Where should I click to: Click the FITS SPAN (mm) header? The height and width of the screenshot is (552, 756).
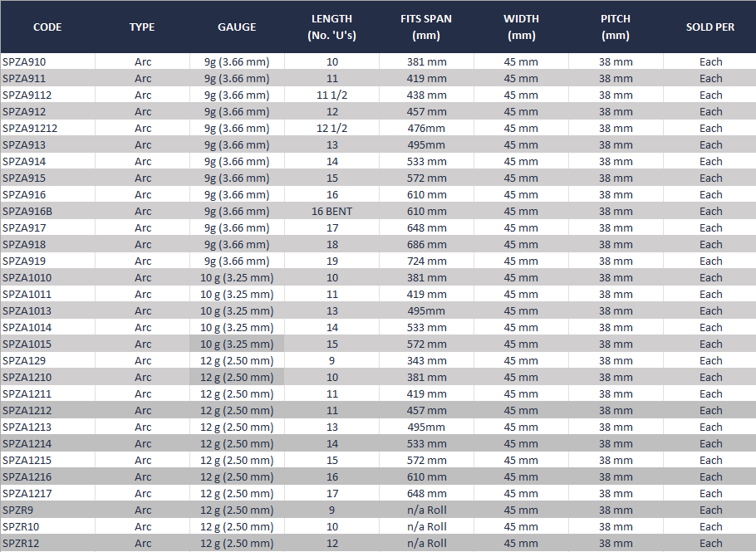tap(426, 27)
